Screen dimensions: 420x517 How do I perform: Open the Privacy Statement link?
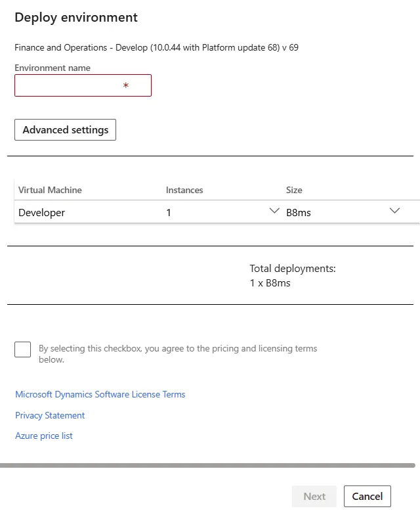tap(50, 415)
